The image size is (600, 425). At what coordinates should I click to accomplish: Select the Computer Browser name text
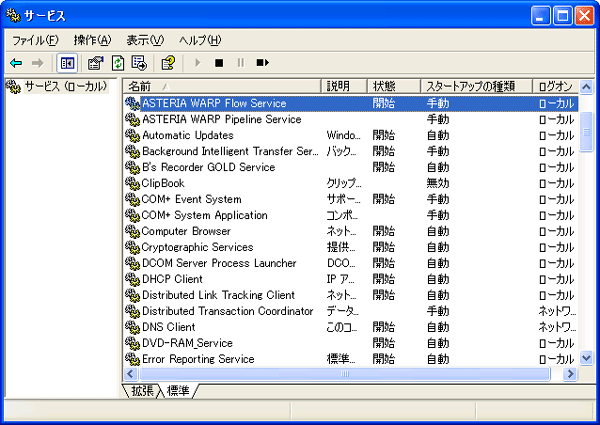[x=186, y=231]
